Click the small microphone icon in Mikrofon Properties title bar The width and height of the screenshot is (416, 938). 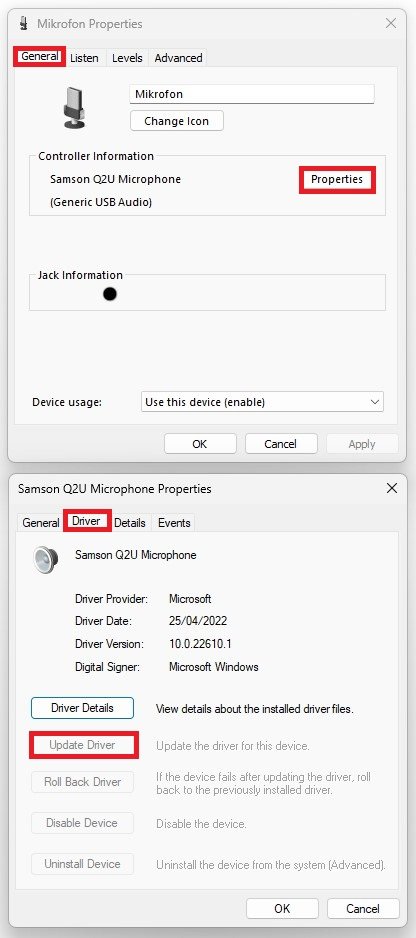tap(23, 24)
